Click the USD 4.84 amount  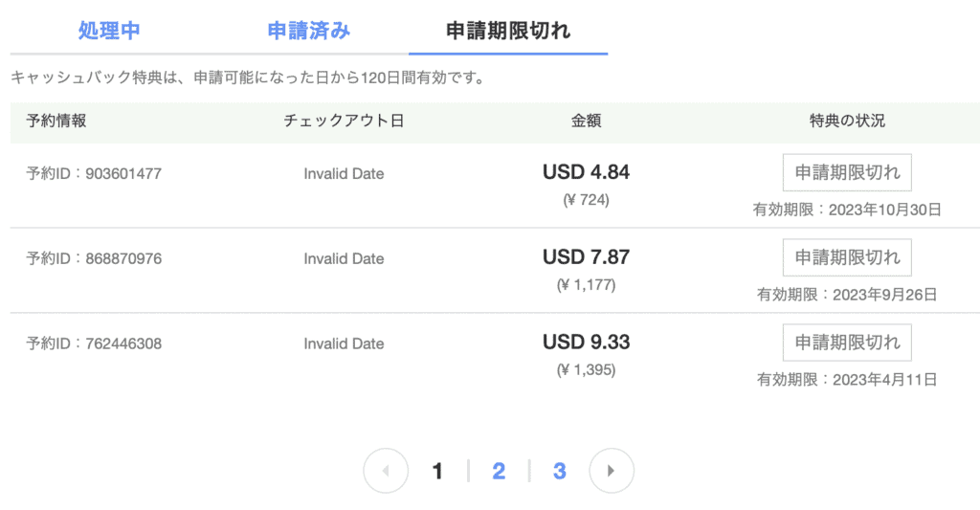click(586, 172)
